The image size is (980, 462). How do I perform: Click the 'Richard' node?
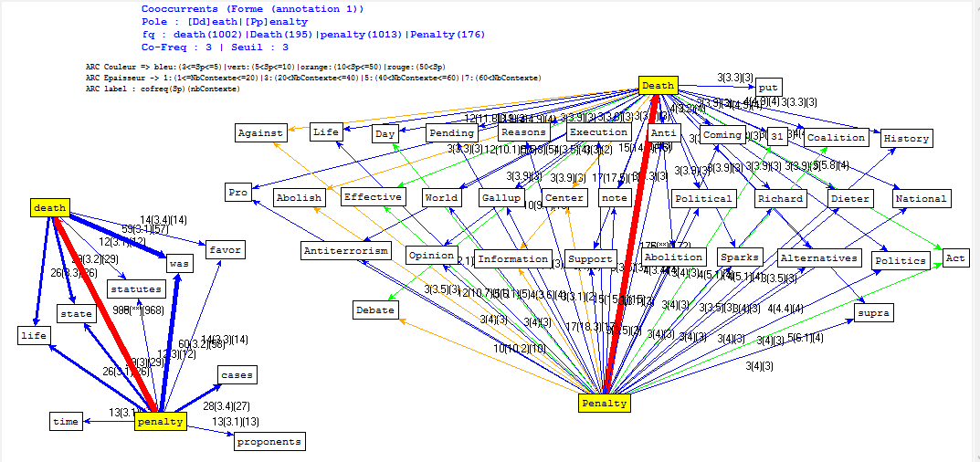[x=780, y=199]
